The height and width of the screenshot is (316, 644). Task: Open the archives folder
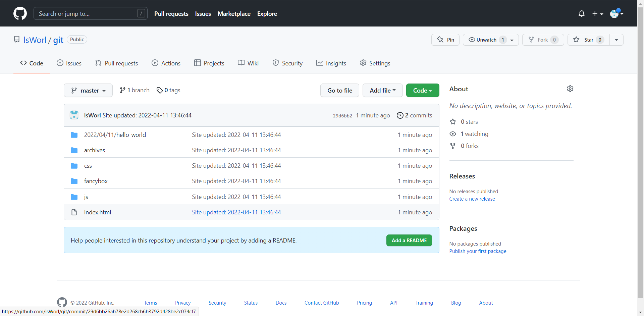click(95, 150)
